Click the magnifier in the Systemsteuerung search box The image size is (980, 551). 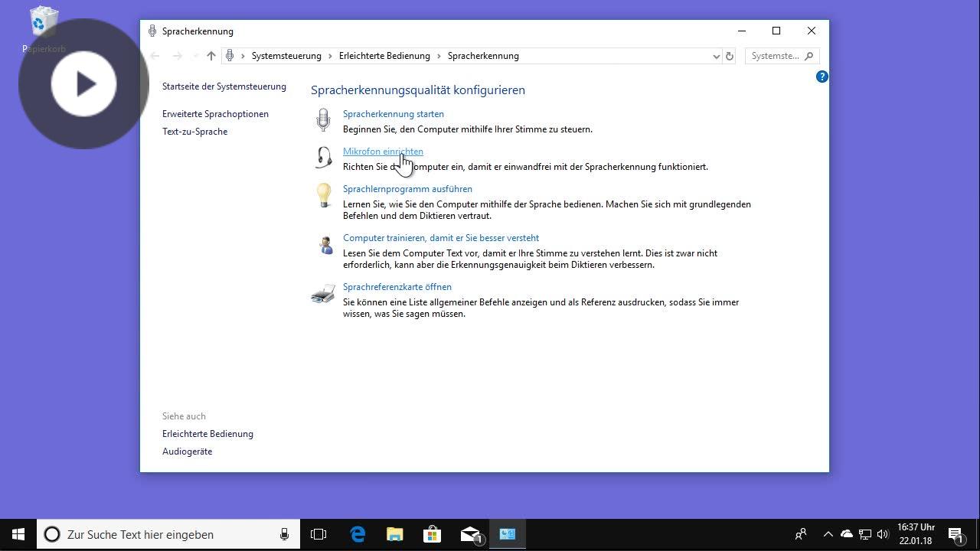tap(808, 56)
